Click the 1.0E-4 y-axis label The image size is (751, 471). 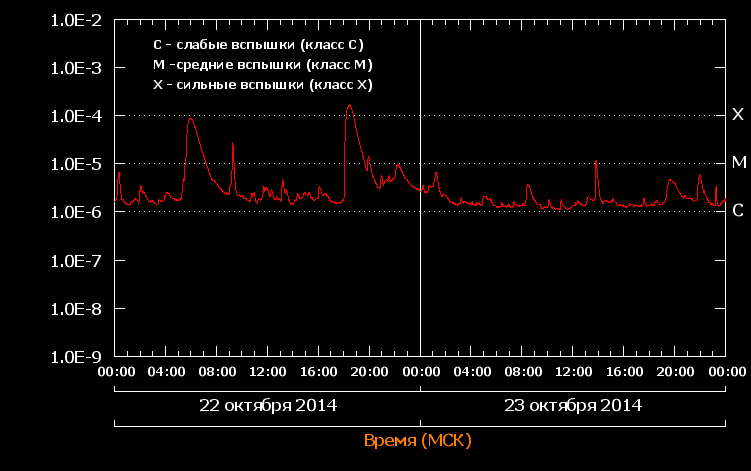click(x=76, y=116)
